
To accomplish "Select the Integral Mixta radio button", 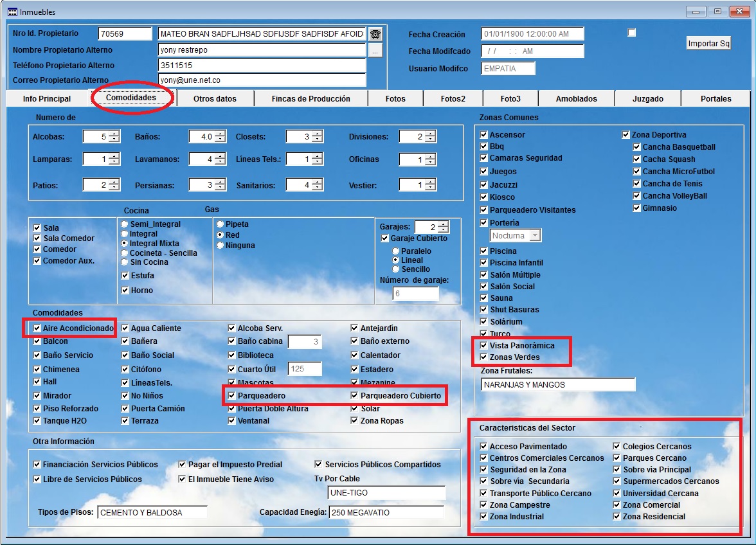I will tap(125, 244).
